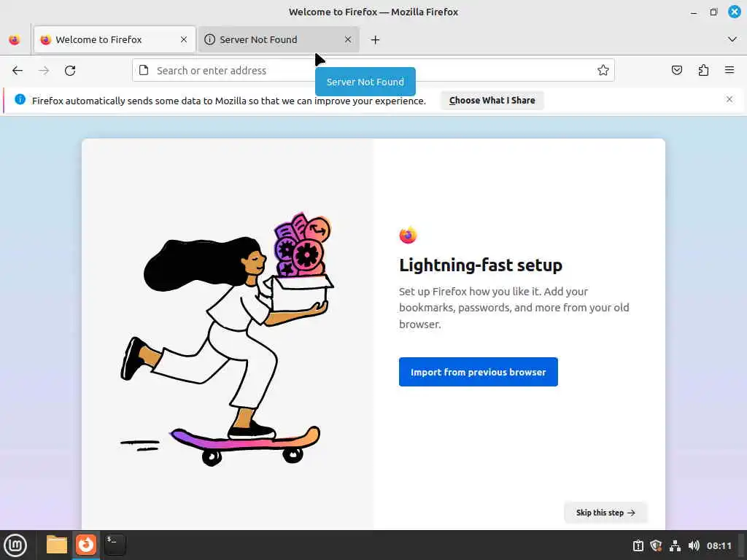Open Firefox View pinned icon
This screenshot has height=560, width=747.
[x=15, y=39]
